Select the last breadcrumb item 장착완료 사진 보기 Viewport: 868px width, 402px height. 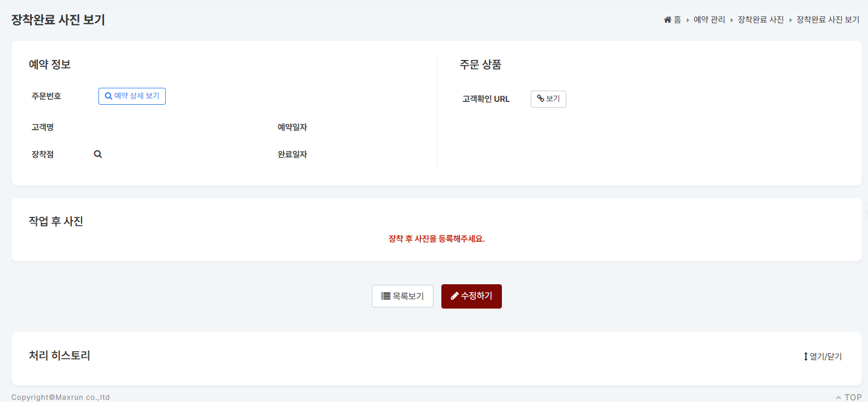click(x=828, y=20)
